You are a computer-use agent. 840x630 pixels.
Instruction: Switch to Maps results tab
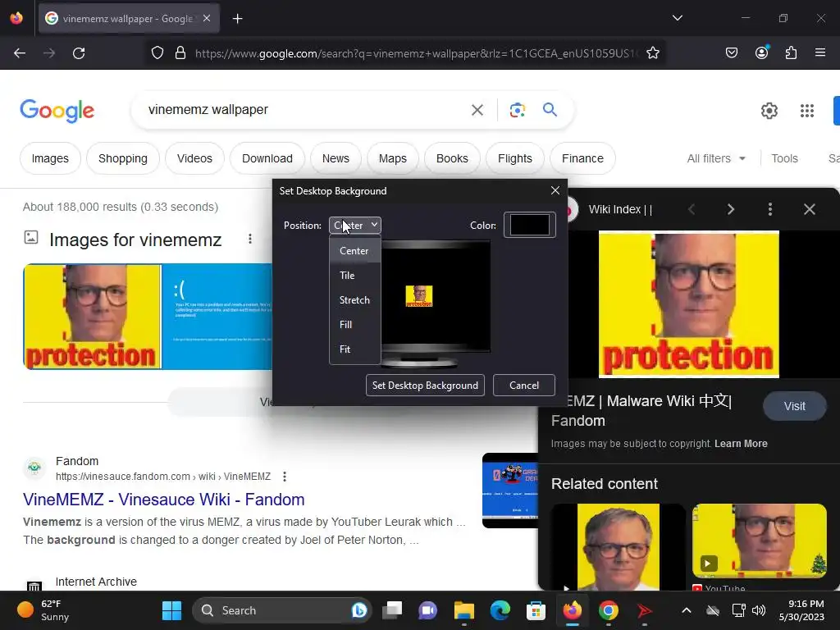pos(393,158)
